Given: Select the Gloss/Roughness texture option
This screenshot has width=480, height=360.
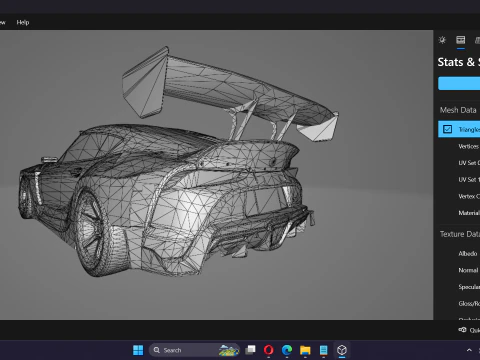Looking at the screenshot, I should (469, 304).
